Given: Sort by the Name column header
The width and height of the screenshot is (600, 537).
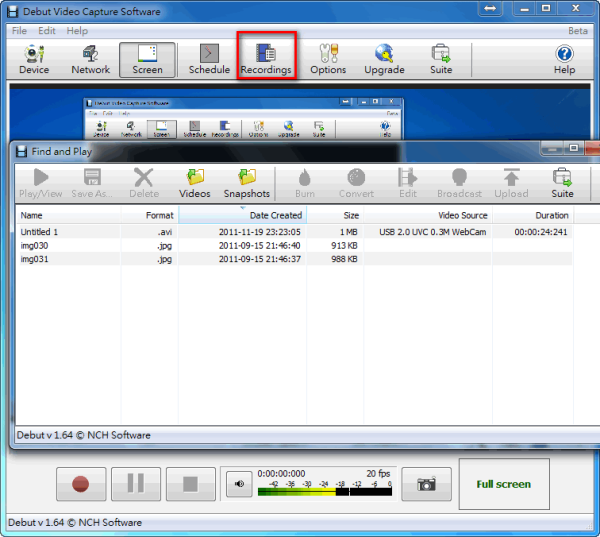Looking at the screenshot, I should point(68,215).
